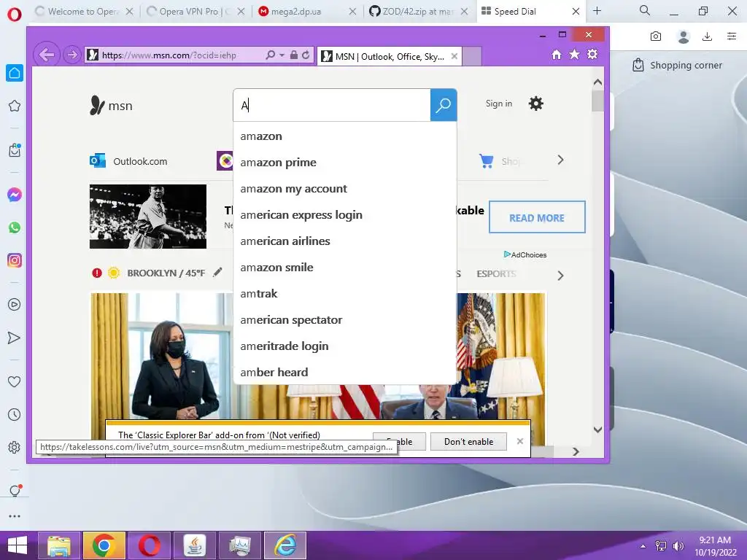
Task: Open Opera sidebar History clock icon
Action: (x=15, y=415)
